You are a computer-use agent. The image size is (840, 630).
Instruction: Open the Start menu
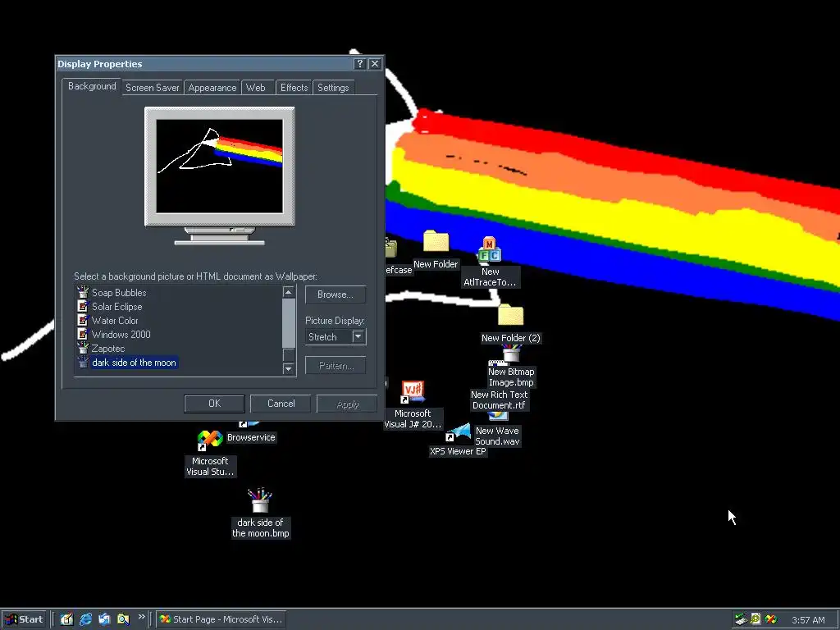24,619
